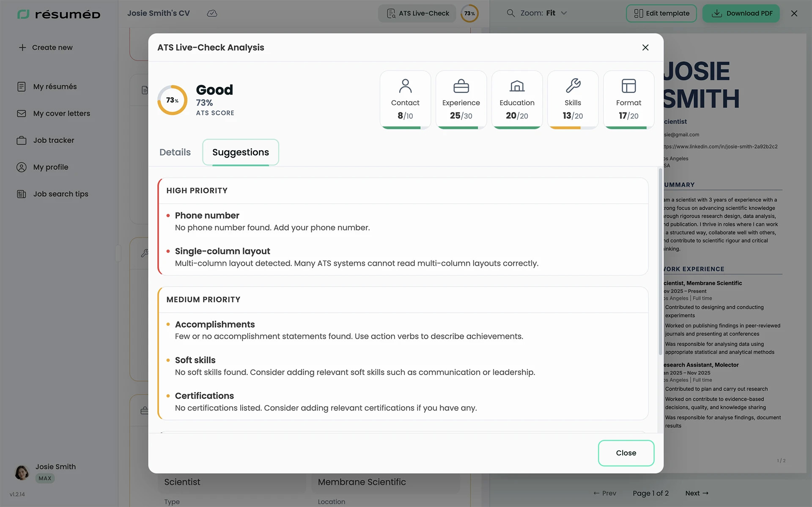Expand the Zoom: Fit dropdown

click(543, 13)
